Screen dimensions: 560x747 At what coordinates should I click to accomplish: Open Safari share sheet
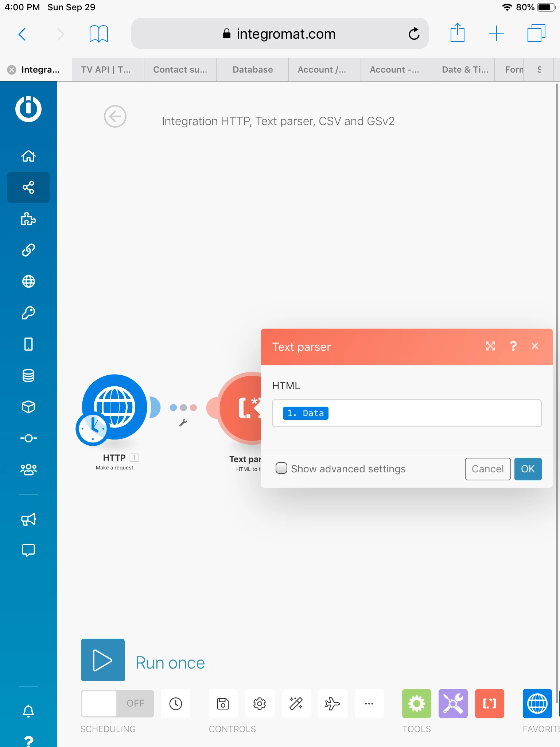[457, 33]
